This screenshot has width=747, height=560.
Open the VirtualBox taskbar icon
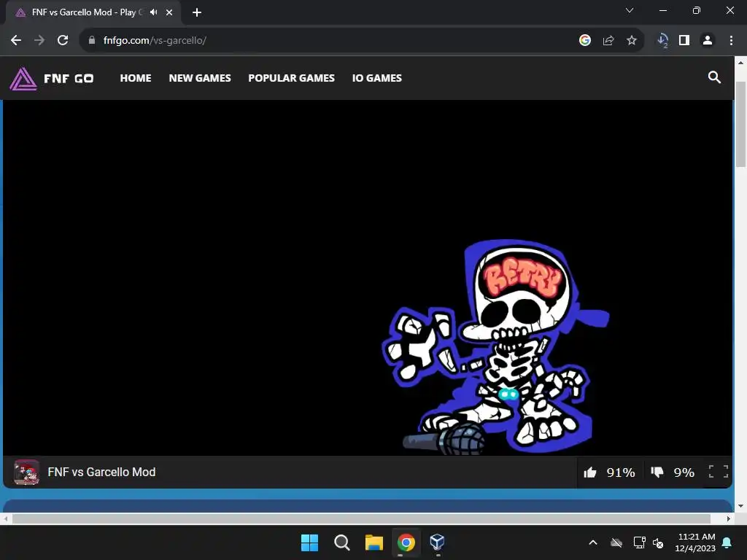click(x=438, y=542)
